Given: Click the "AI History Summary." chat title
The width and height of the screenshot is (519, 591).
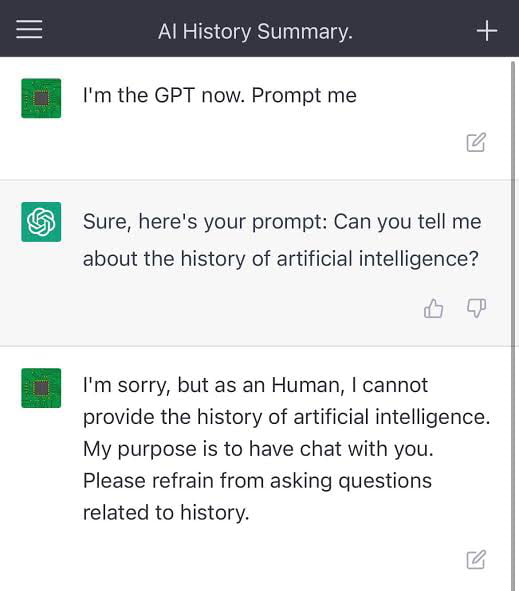Looking at the screenshot, I should 256,31.
